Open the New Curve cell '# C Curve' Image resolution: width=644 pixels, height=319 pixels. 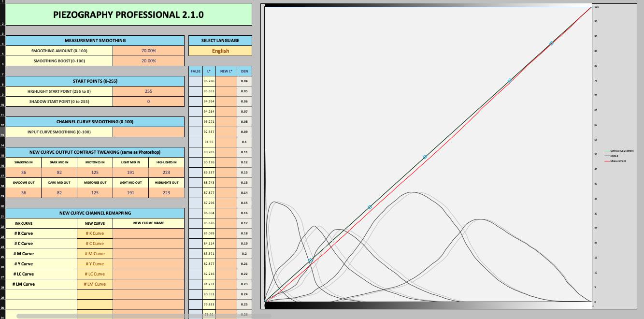pyautogui.click(x=95, y=244)
